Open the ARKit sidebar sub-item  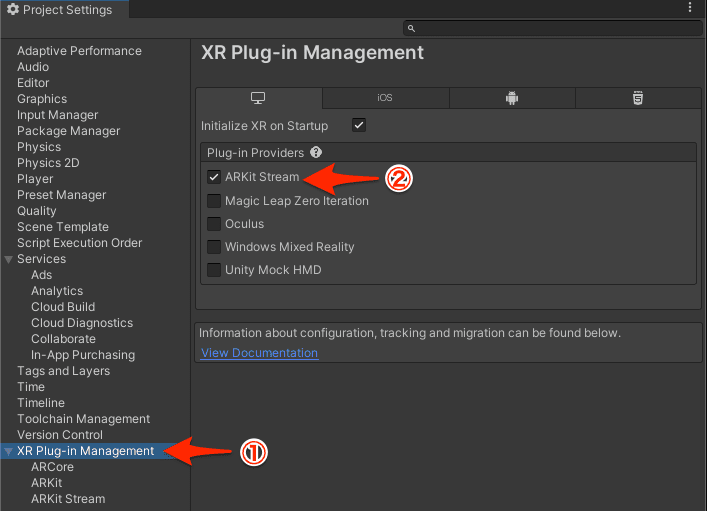(46, 483)
